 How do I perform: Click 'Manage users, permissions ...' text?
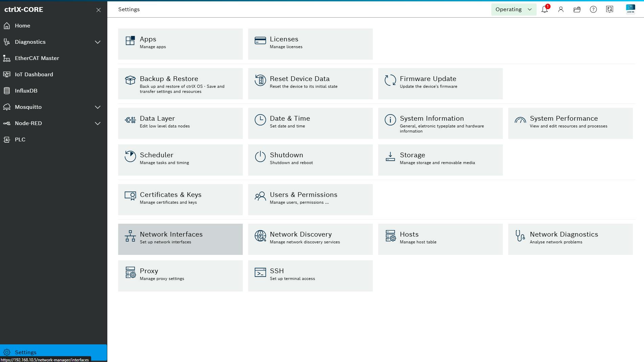(299, 202)
